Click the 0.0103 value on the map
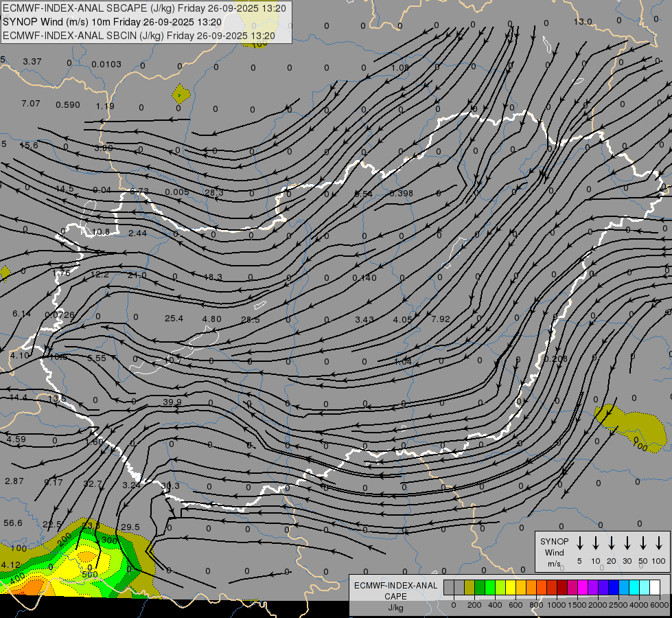 point(106,65)
